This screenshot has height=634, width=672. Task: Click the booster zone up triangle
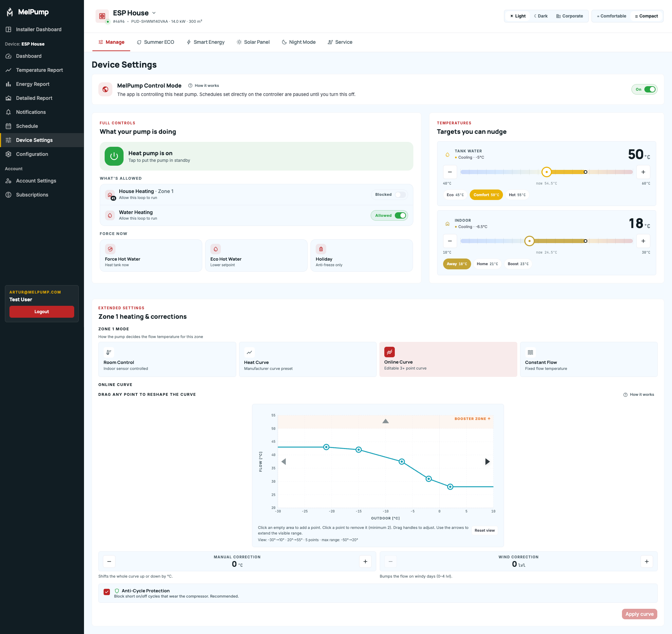coord(385,421)
